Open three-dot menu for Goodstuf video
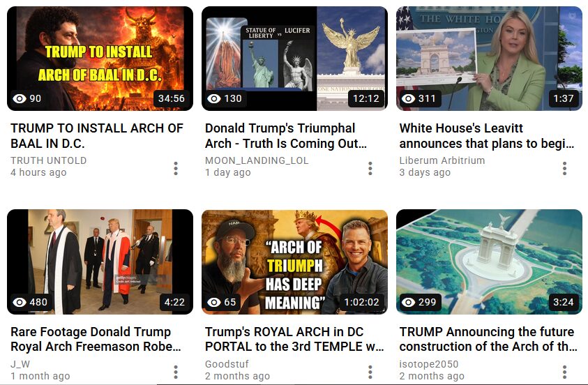This screenshot has height=385, width=588. pos(370,372)
